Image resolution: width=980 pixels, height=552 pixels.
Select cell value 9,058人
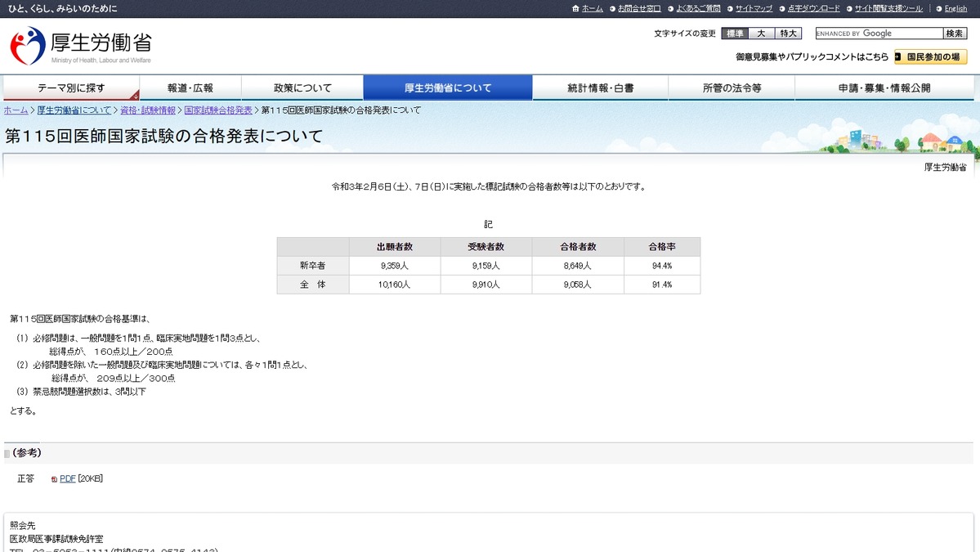pyautogui.click(x=578, y=285)
